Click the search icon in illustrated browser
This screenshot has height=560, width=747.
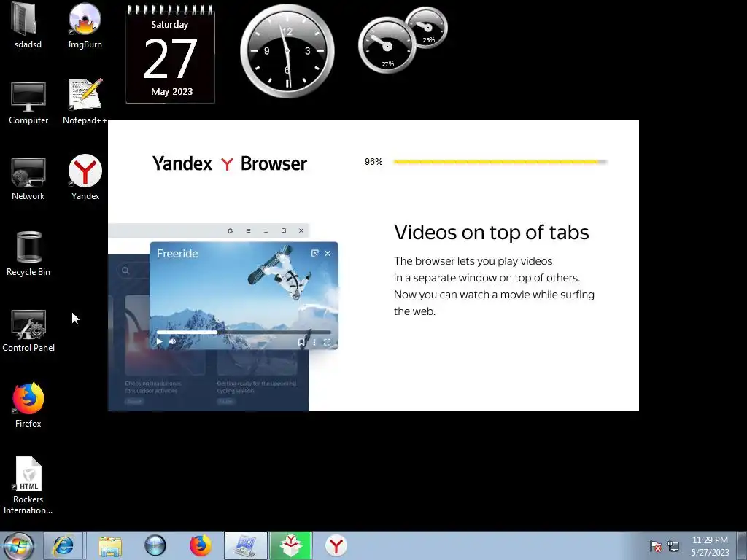pyautogui.click(x=125, y=271)
